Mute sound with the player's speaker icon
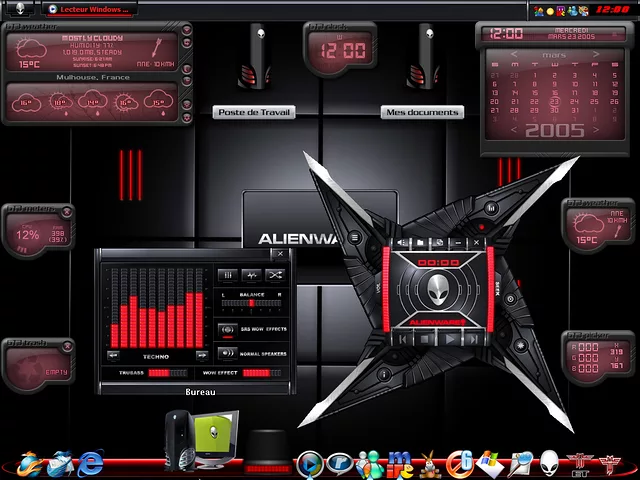 coord(402,242)
